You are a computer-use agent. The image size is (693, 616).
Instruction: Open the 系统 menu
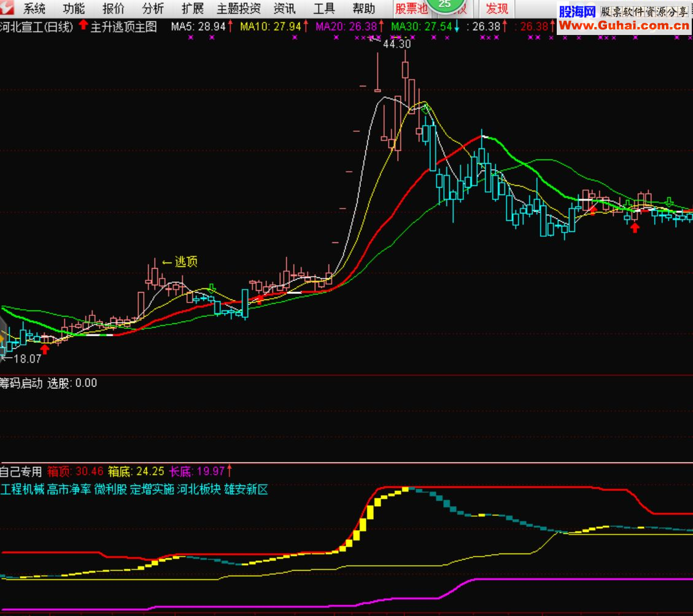pyautogui.click(x=34, y=9)
